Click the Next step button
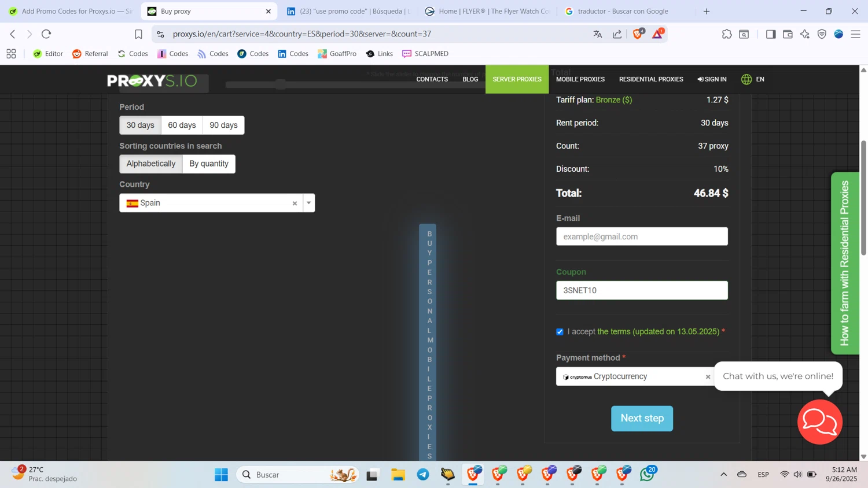This screenshot has height=488, width=868. [x=642, y=419]
